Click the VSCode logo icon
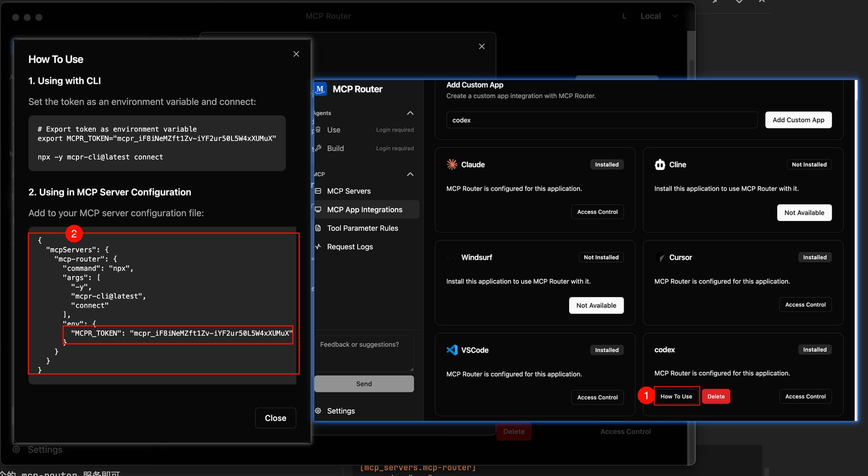Screen dimensions: 868x476 tap(452, 350)
